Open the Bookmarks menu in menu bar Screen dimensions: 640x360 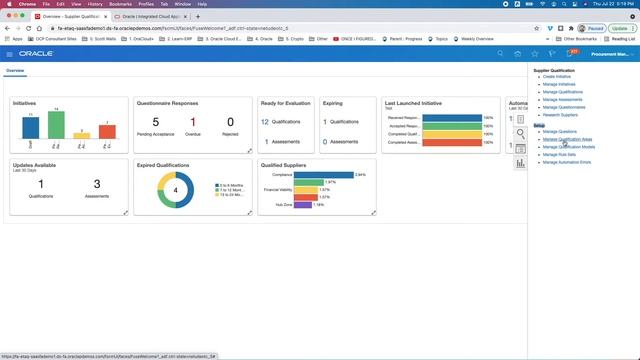(x=120, y=4)
